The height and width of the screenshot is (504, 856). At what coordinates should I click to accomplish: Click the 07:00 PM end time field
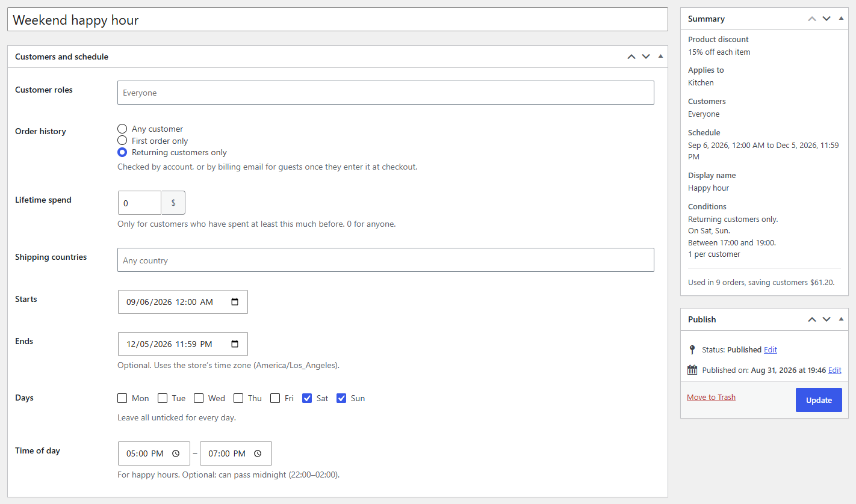point(236,453)
